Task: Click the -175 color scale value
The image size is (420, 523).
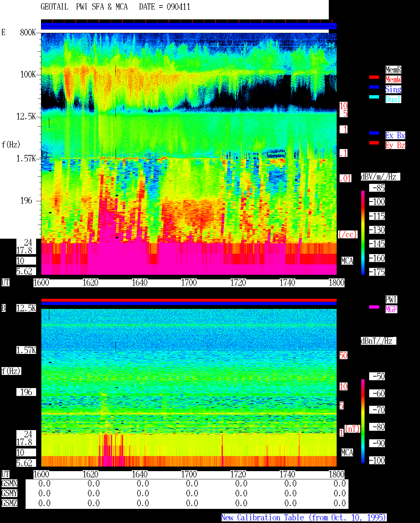Action: (x=377, y=272)
